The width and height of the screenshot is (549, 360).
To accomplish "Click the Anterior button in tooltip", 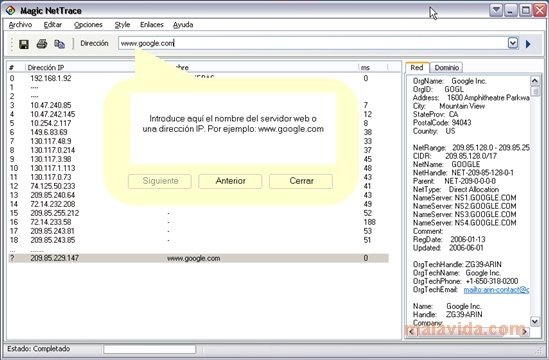I will 230,181.
